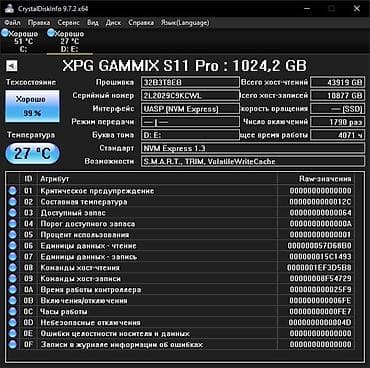Select the Порог доступного запаса row text
Viewport: 370px width, 368px height.
88,224
